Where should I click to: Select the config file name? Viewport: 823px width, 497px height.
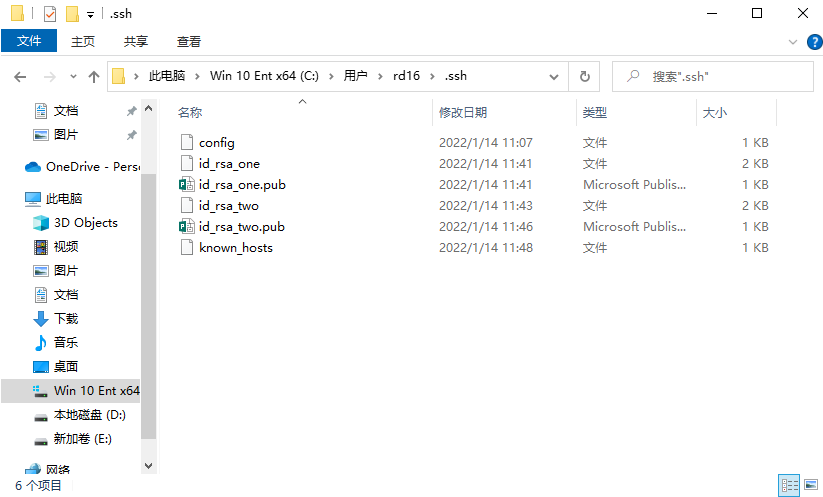pyautogui.click(x=216, y=143)
